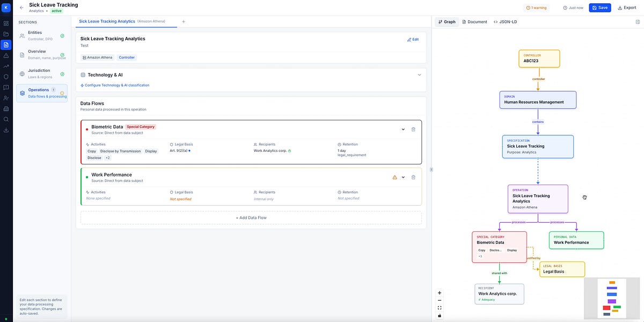The width and height of the screenshot is (644, 322).
Task: Zoom in the graph with plus control
Action: click(x=440, y=293)
